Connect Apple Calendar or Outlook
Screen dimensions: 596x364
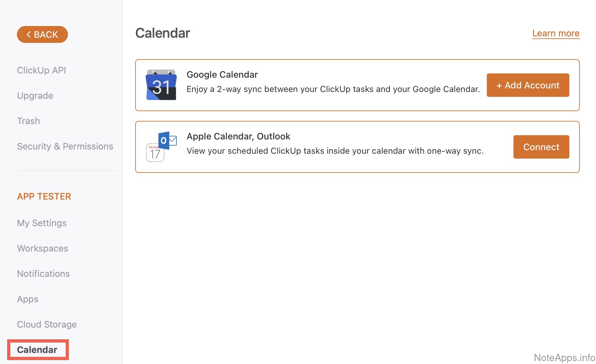point(541,147)
